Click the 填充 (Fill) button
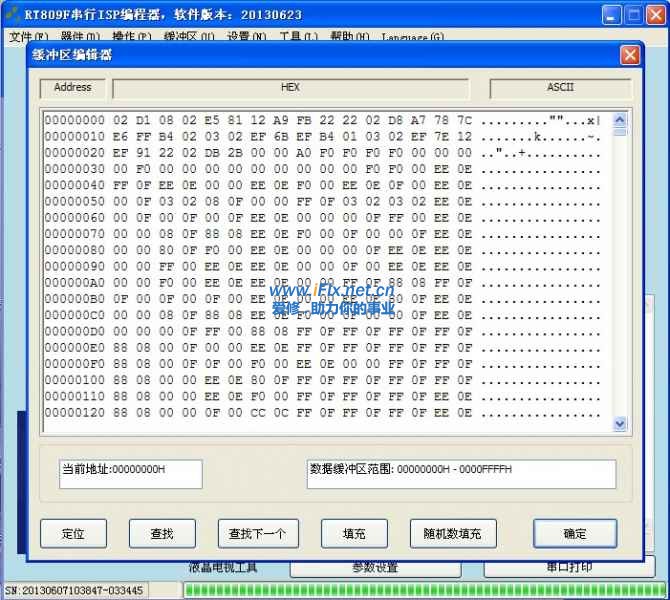The image size is (670, 600). (x=354, y=534)
